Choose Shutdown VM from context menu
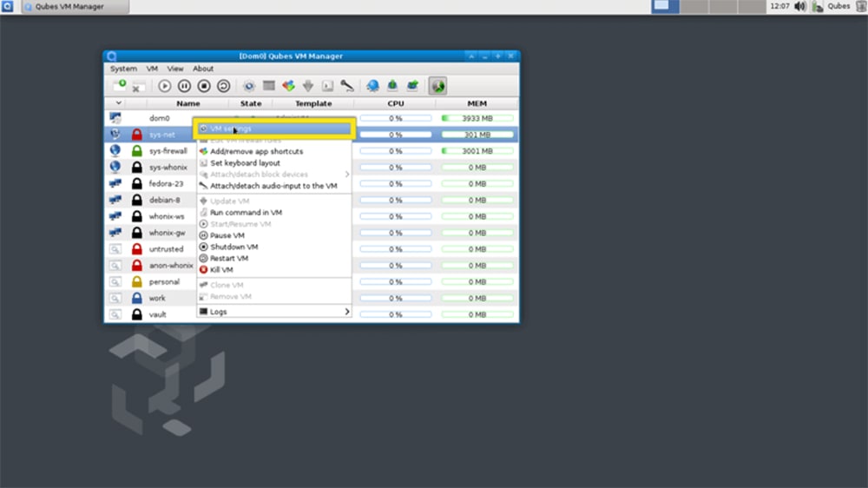This screenshot has height=488, width=868. point(274,247)
